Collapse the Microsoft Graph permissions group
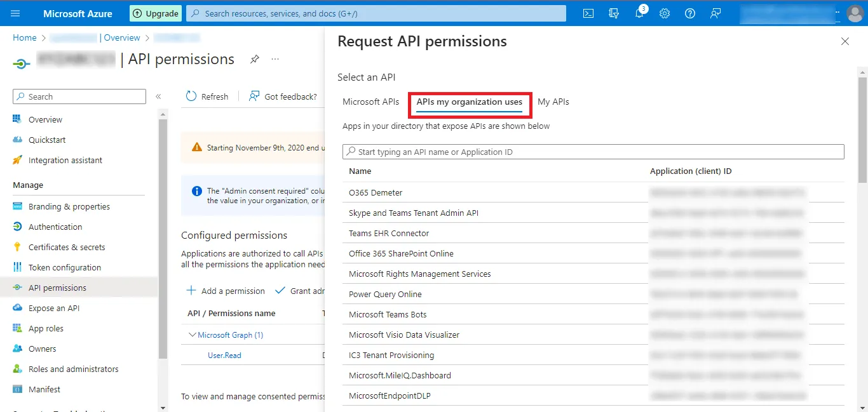This screenshot has height=412, width=868. pyautogui.click(x=193, y=335)
